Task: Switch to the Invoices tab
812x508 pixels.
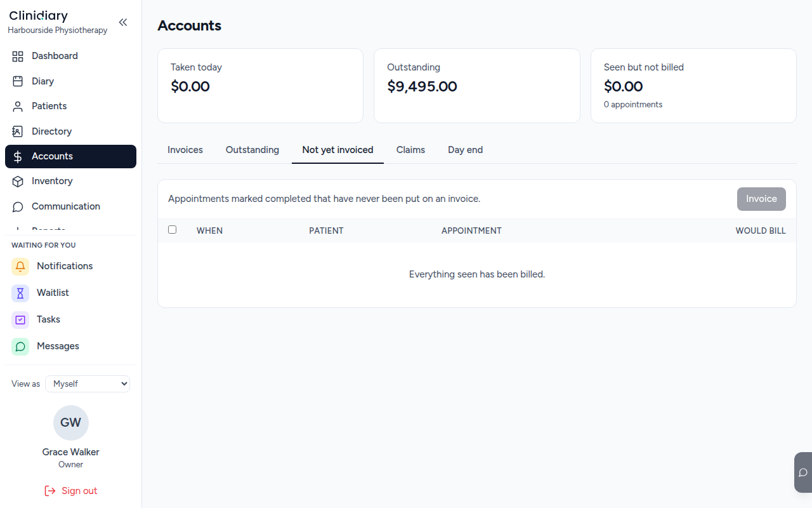Action: tap(185, 150)
